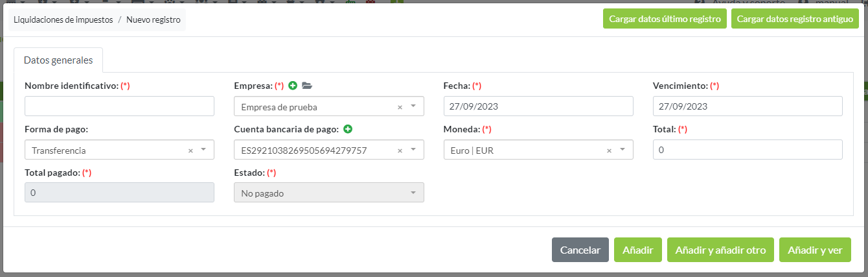
Task: Click into the Total amount field
Action: [748, 150]
